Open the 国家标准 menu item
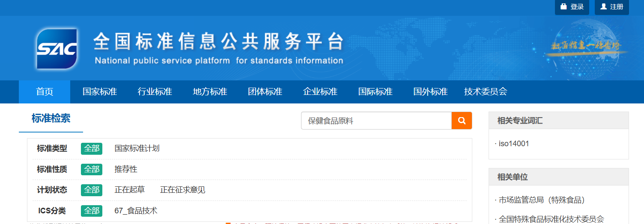 pos(100,92)
